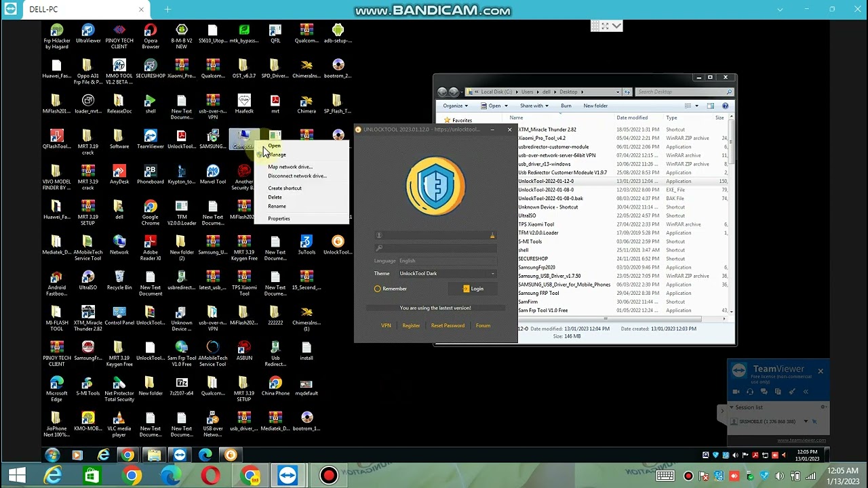Select the 7z2107-x64 desktop icon

182,386
